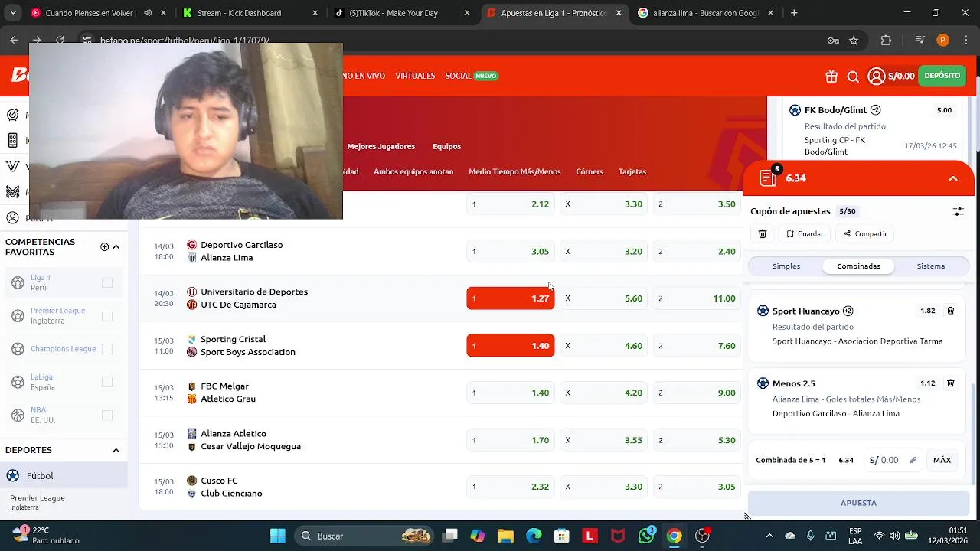Deselect Universitario home win odds 1.27
The height and width of the screenshot is (551, 980).
click(511, 298)
